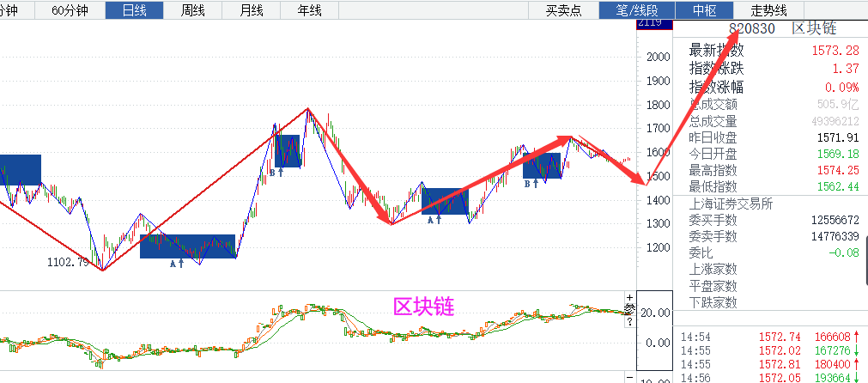The width and height of the screenshot is (868, 383).
Task: Click the tick volume 193664
Action: [833, 378]
